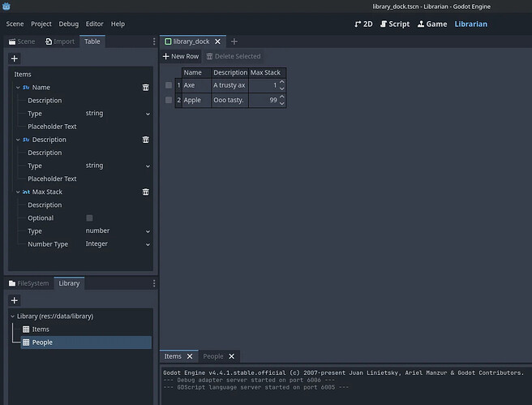Switch to the Script workspace

click(x=394, y=24)
